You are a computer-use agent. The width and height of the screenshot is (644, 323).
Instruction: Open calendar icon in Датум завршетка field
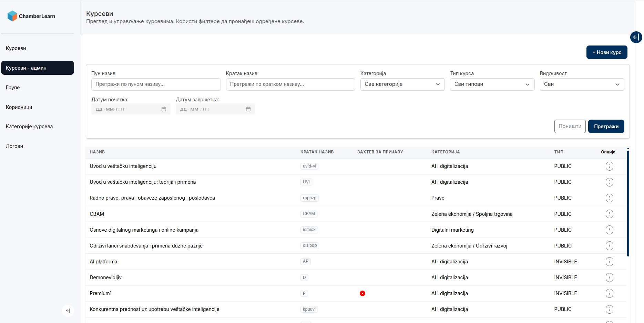point(248,109)
